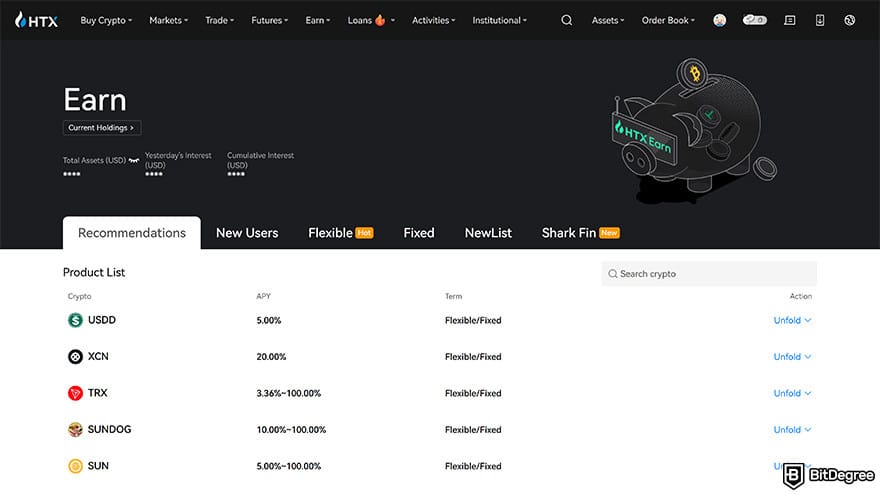This screenshot has height=495, width=880.
Task: Toggle the pill switch in top bar
Action: click(755, 20)
